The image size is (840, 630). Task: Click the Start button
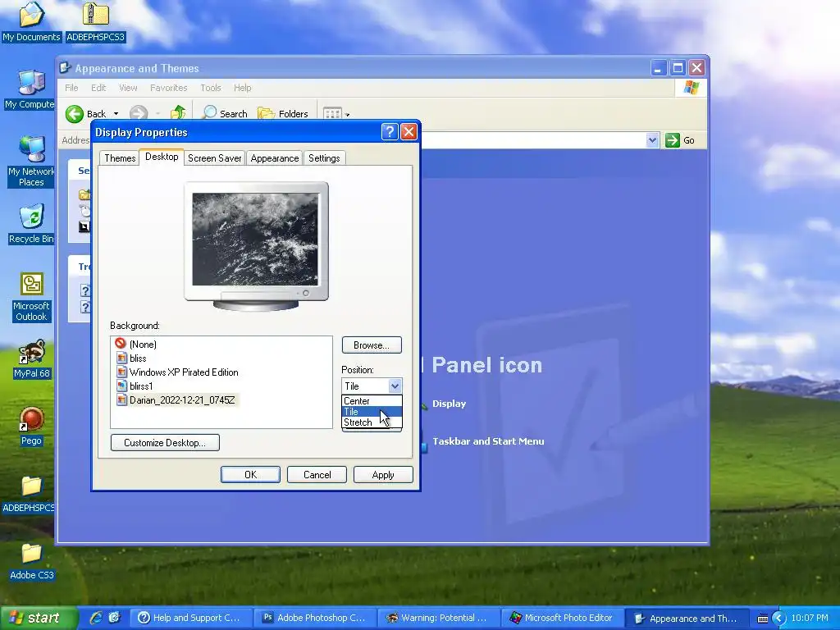38,618
